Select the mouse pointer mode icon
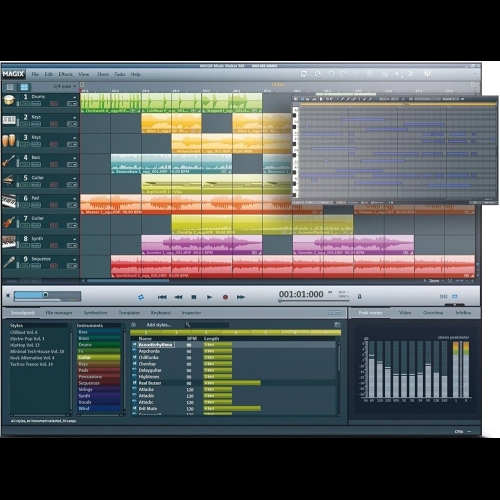500x500 pixels. (399, 74)
